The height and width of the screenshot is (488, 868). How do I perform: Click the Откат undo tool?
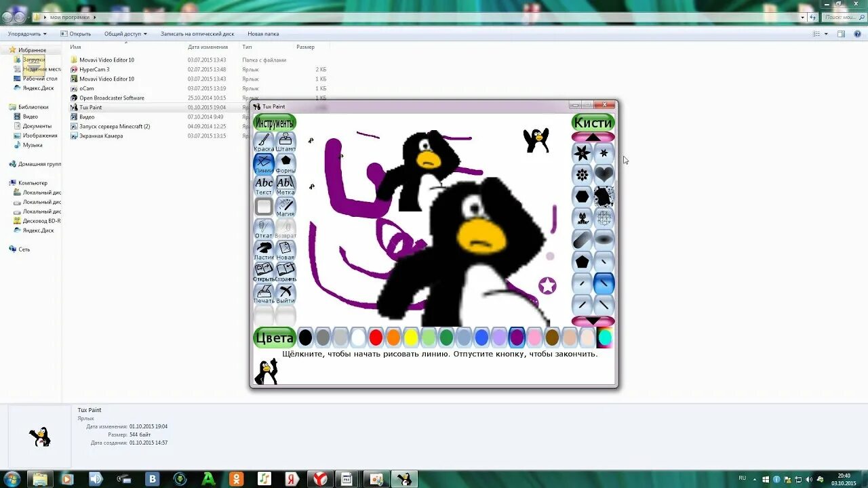coord(264,229)
